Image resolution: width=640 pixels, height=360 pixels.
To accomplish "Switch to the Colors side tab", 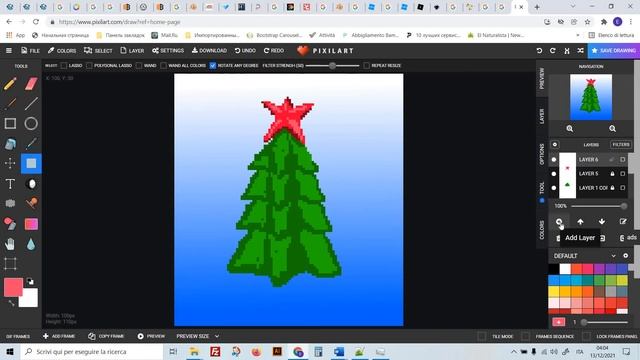I will point(542,230).
